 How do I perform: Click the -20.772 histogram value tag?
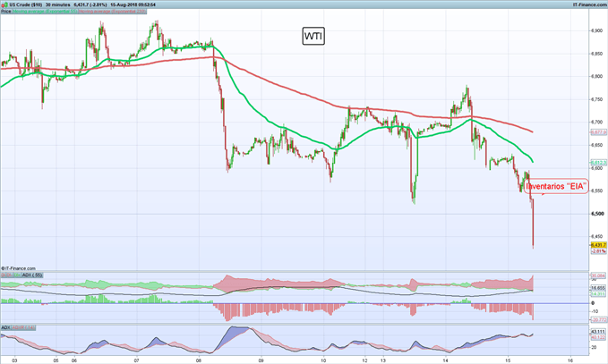pos(598,320)
